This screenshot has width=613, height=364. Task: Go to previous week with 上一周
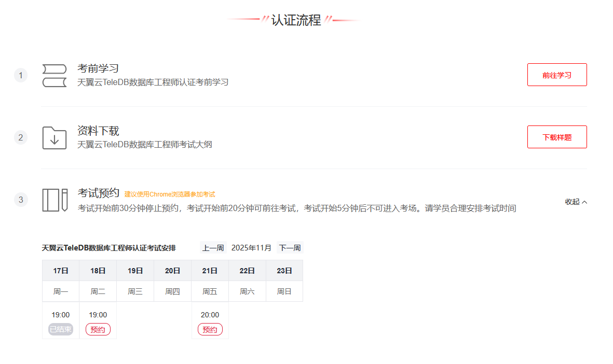pos(213,248)
